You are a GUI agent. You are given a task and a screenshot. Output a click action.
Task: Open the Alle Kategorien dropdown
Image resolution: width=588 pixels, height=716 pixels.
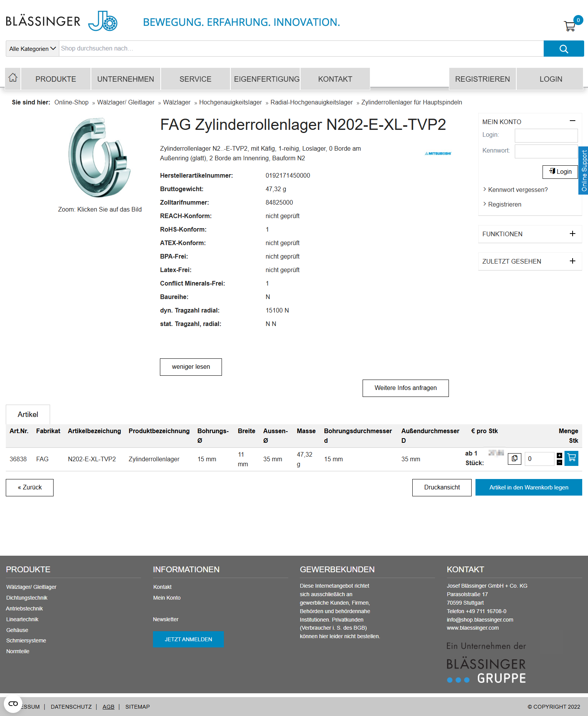tap(32, 49)
